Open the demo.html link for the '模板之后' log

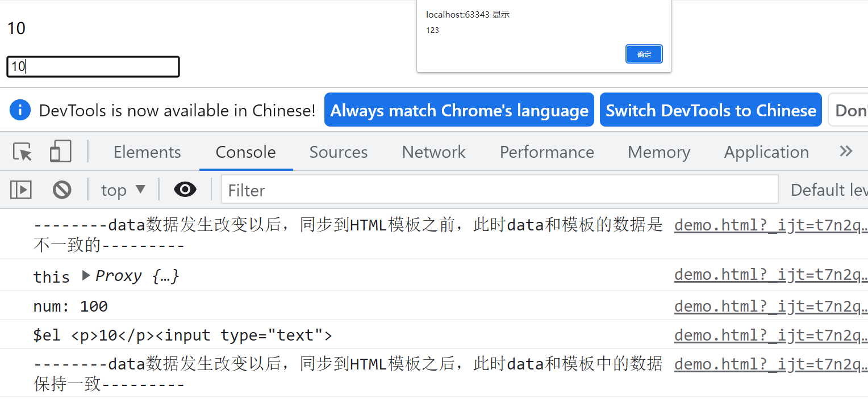[x=771, y=364]
